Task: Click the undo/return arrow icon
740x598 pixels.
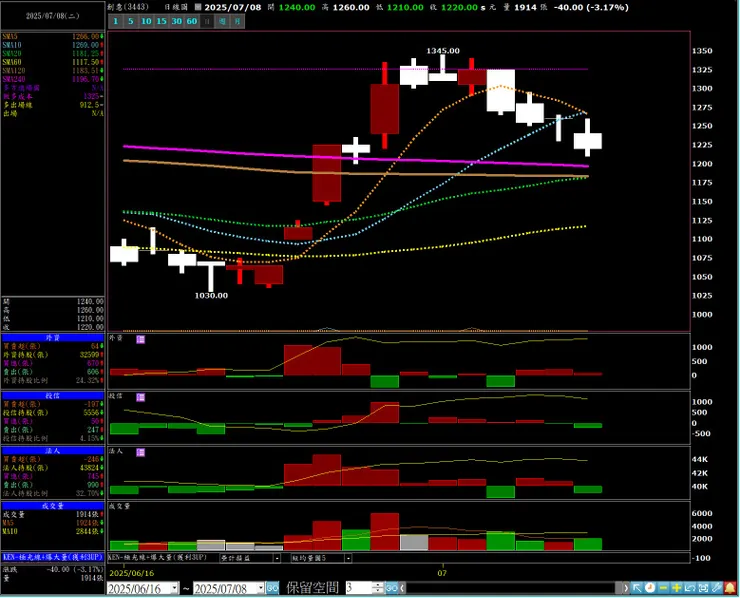Action: click(690, 588)
